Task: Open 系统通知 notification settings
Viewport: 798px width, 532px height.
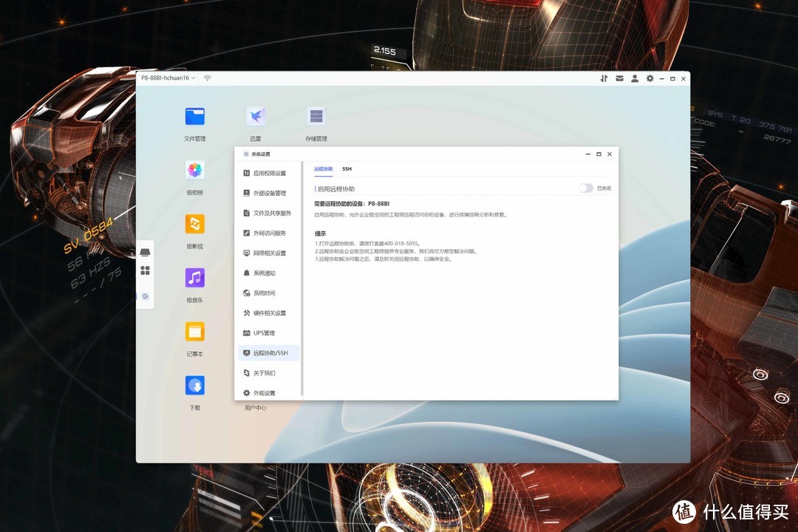Action: tap(265, 273)
